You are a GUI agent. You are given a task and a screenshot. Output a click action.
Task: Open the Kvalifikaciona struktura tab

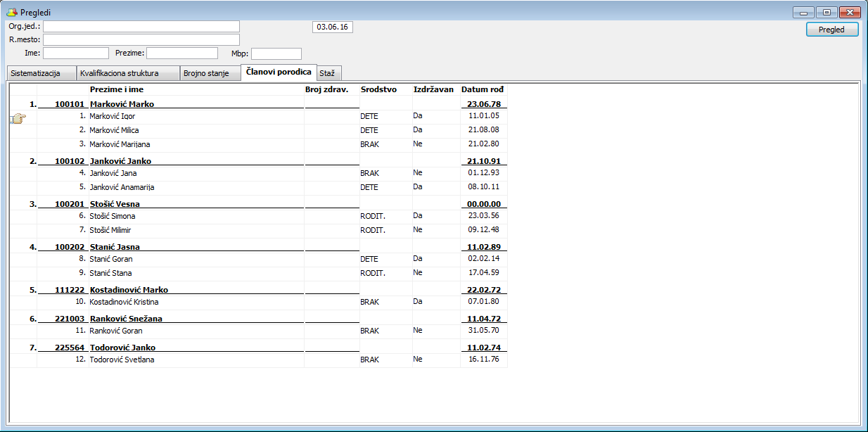120,73
